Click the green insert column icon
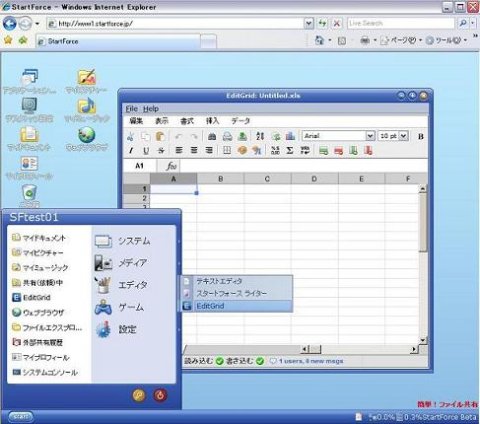Viewport: 480px width, 424px height. click(x=353, y=151)
